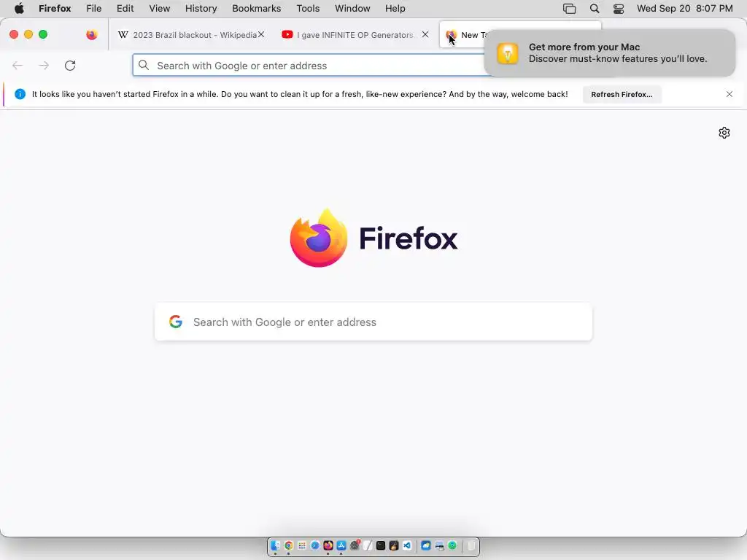This screenshot has height=560, width=747.
Task: Open Visual Studio Code from the Dock
Action: [x=407, y=545]
